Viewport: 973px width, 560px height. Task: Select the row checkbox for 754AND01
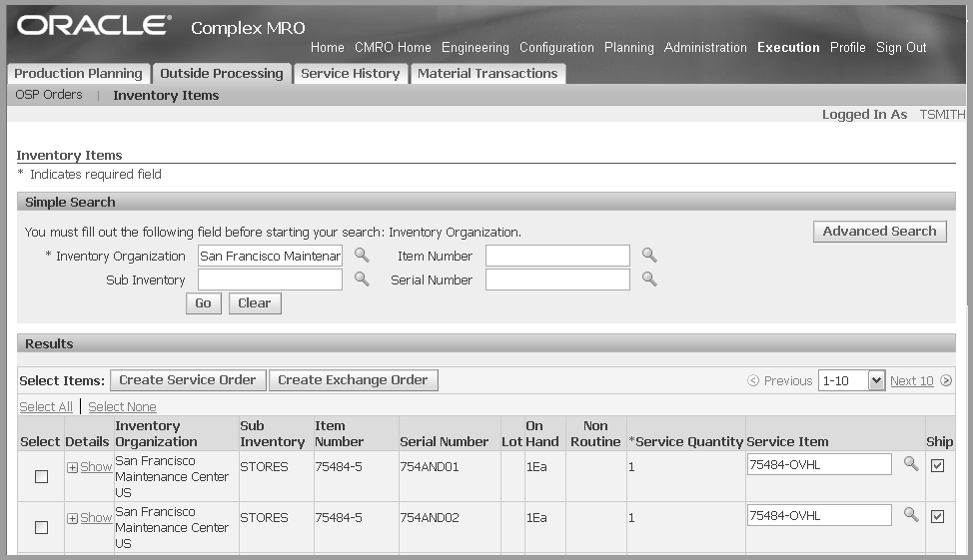click(x=42, y=477)
